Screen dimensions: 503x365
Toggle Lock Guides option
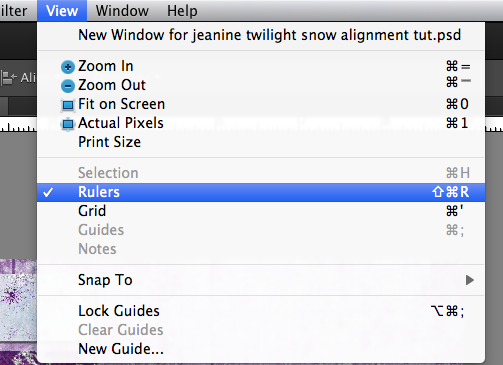[x=261, y=311]
